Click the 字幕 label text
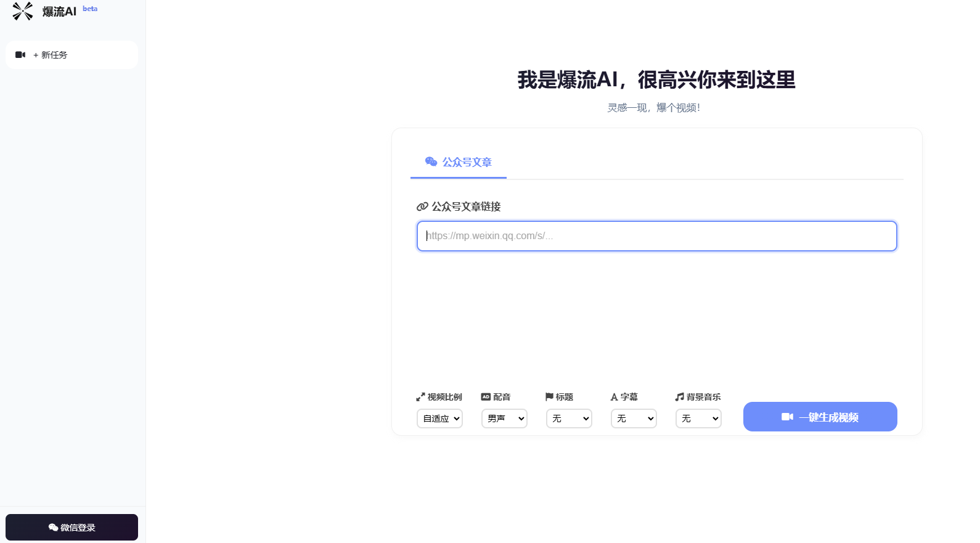 (x=629, y=397)
